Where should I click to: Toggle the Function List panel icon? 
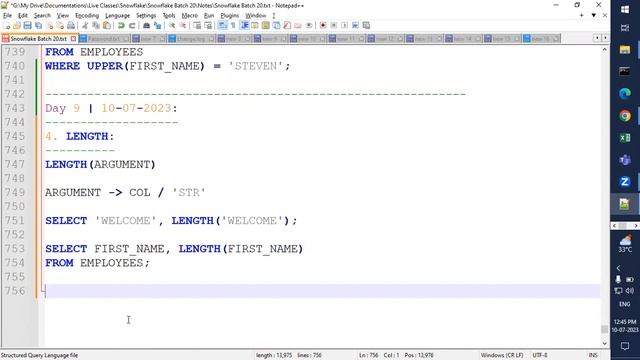[287, 25]
